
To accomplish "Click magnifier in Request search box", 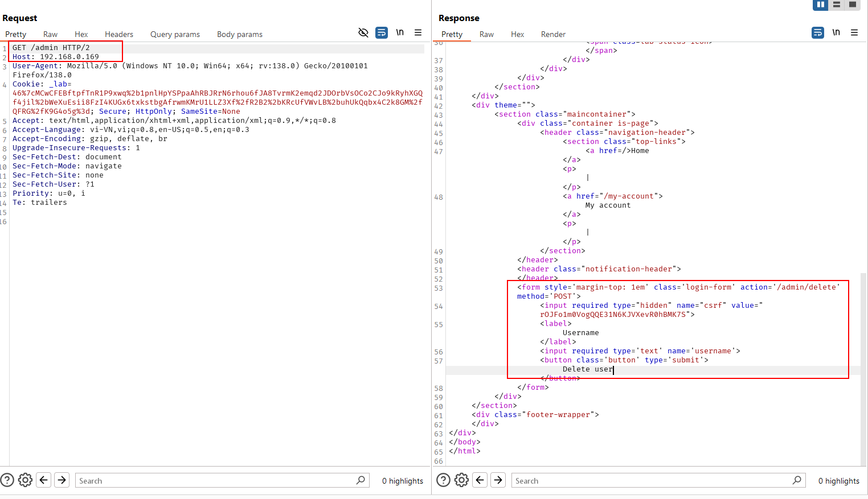I will (361, 480).
